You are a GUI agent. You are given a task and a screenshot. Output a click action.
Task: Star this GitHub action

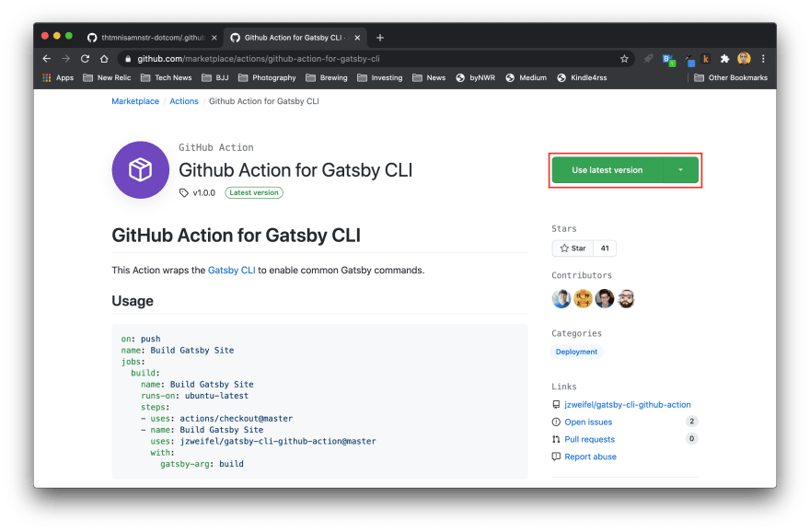coord(572,249)
